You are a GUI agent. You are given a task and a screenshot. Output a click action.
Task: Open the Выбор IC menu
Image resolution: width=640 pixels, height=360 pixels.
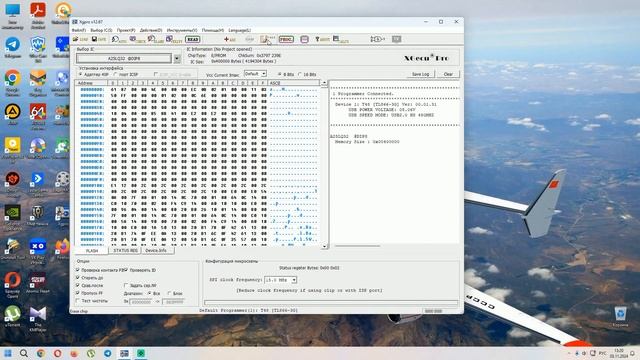click(101, 30)
